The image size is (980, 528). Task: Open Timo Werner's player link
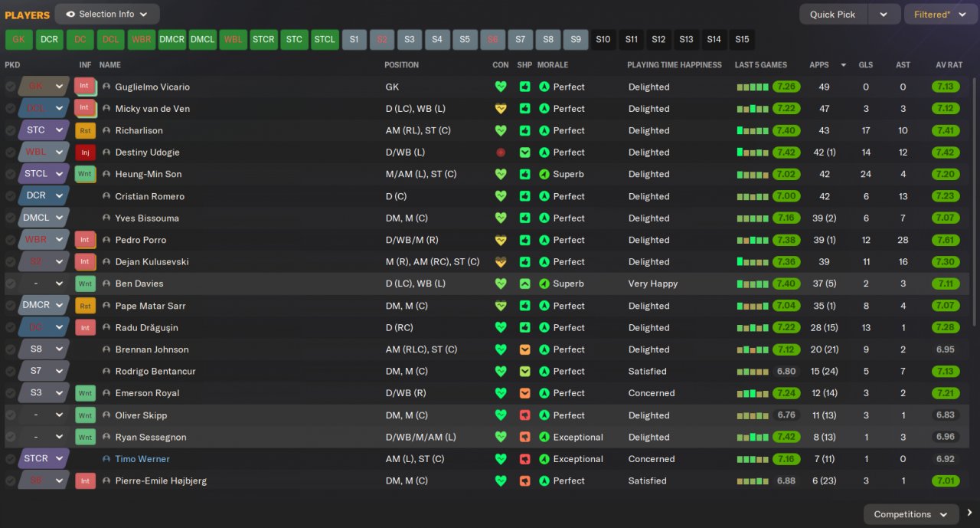coord(142,459)
